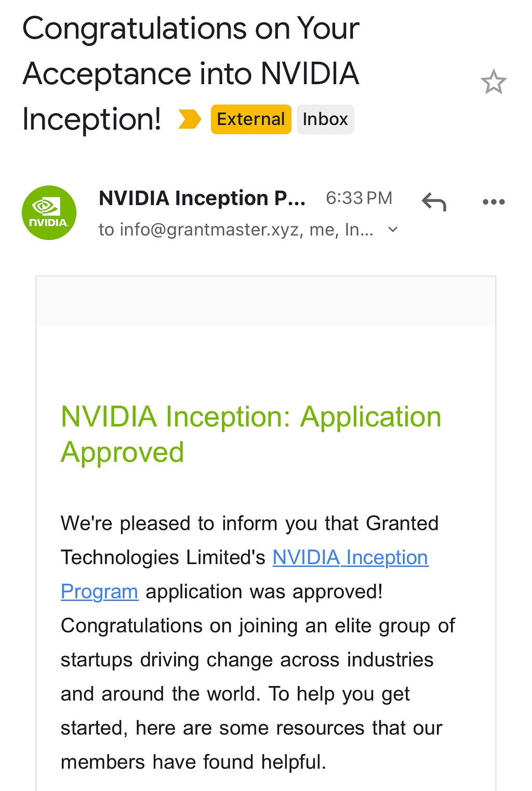Select the Inbox label chip
532x791 pixels.
pos(325,119)
